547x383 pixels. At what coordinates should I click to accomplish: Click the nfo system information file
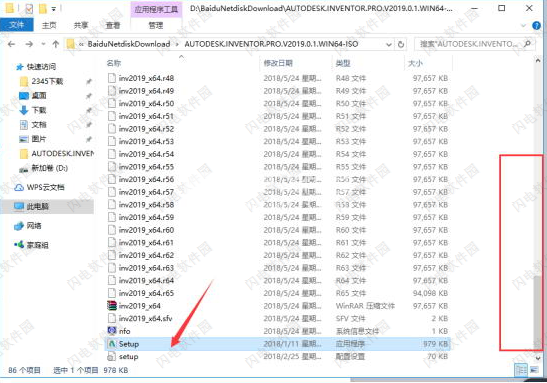click(x=119, y=331)
